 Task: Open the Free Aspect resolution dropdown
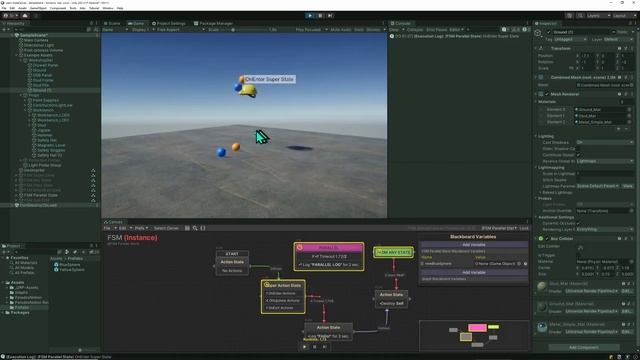click(x=180, y=29)
